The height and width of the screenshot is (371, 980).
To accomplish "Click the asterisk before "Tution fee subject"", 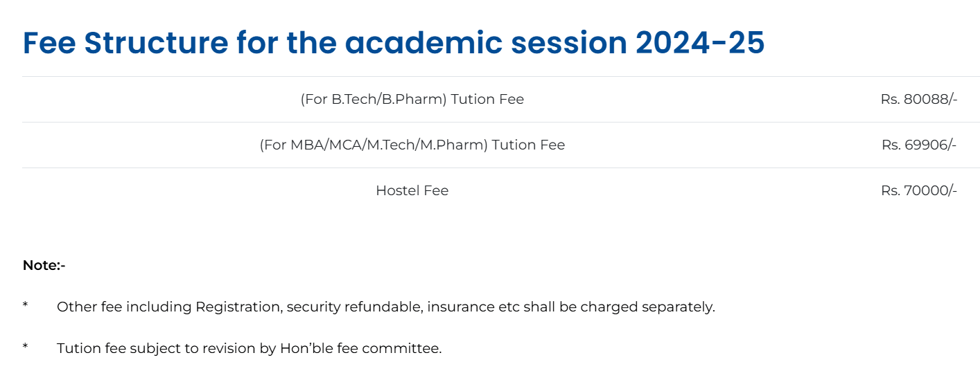I will (x=26, y=347).
